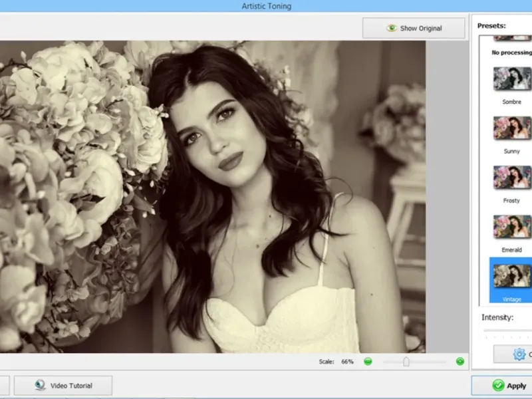The image size is (532, 399).
Task: Click the Emerald preset text label
Action: coord(511,250)
